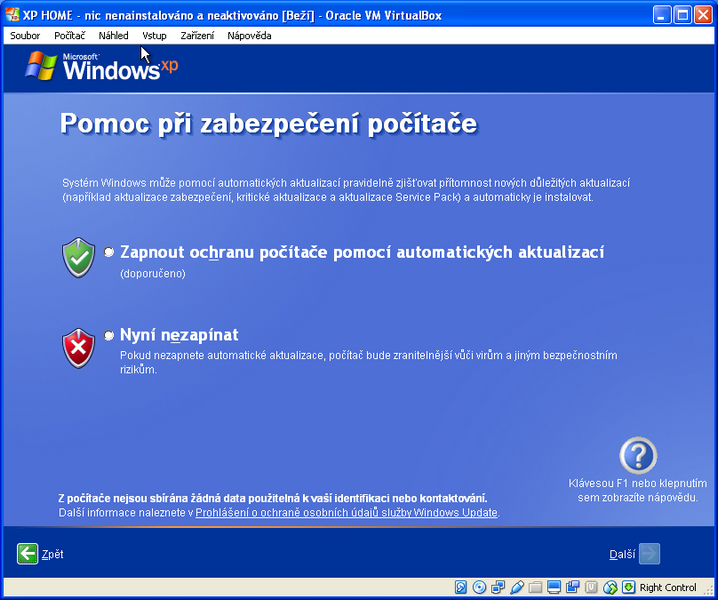
Task: Open the Windows Update privacy statement link
Action: click(x=347, y=513)
